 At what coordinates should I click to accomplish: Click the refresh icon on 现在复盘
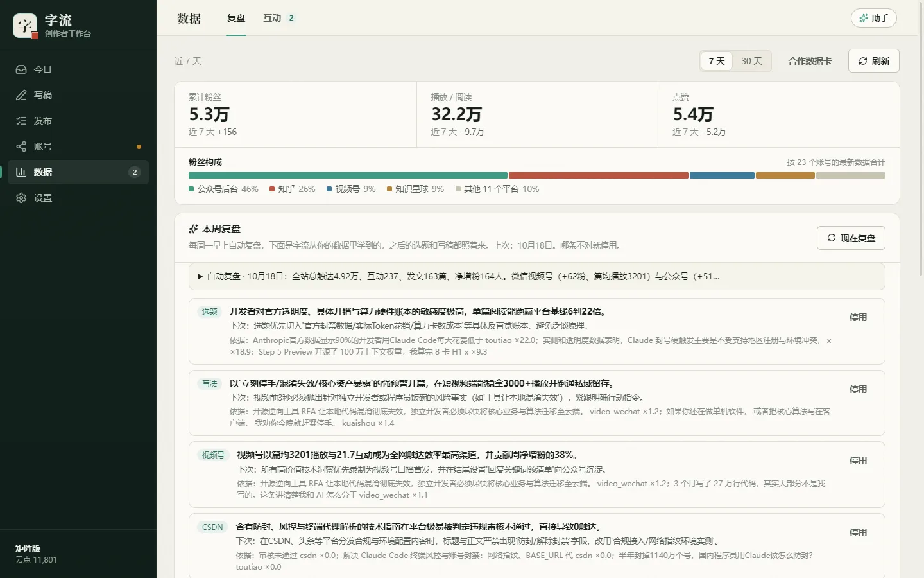(x=832, y=238)
